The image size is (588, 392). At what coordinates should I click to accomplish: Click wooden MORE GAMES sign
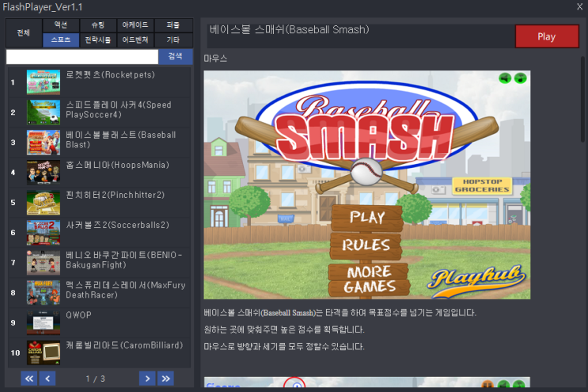click(x=369, y=280)
